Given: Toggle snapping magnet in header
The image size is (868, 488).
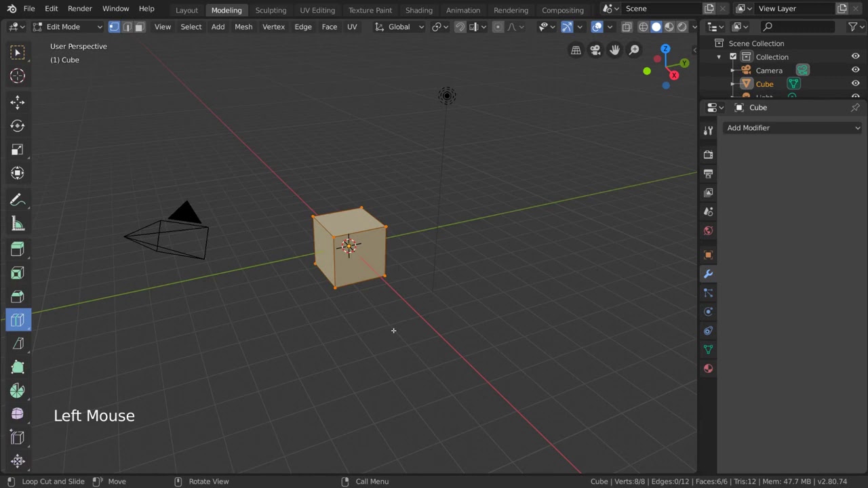Looking at the screenshot, I should coord(460,27).
